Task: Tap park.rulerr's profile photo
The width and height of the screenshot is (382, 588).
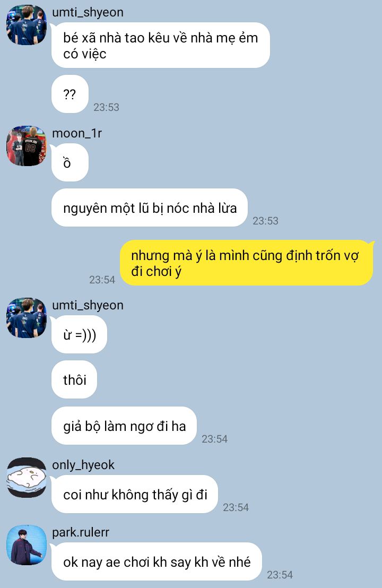Action: tap(26, 545)
